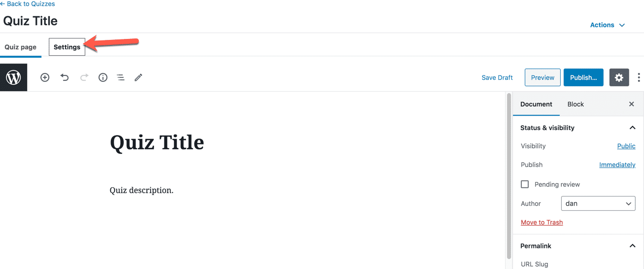Switch to the Settings tab
This screenshot has width=644, height=269.
pyautogui.click(x=67, y=47)
